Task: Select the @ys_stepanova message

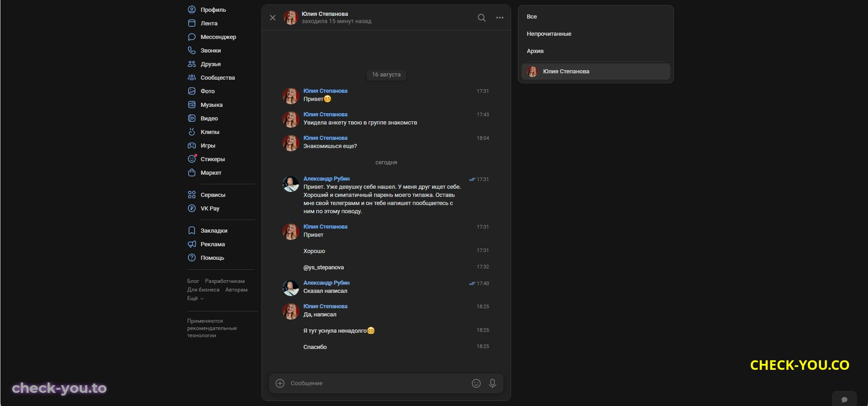Action: 324,267
